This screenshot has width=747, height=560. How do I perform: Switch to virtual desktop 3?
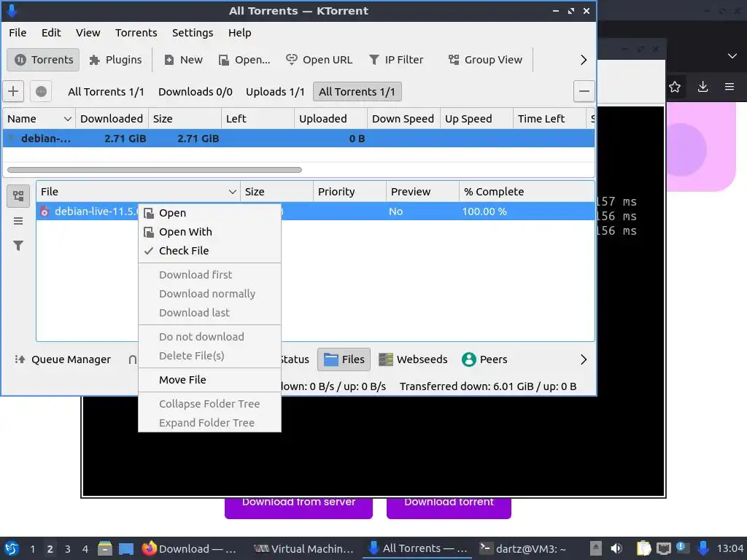(x=68, y=548)
